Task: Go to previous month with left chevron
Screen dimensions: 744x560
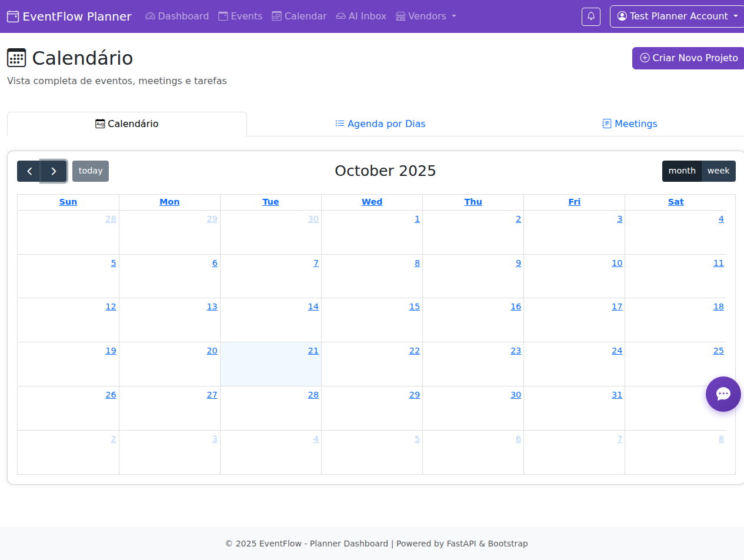Action: (x=29, y=171)
